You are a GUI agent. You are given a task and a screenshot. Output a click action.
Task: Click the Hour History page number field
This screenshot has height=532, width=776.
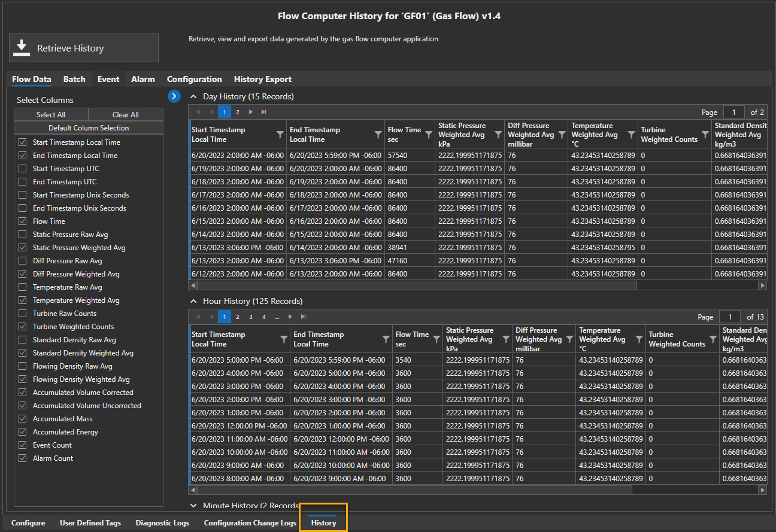[730, 317]
